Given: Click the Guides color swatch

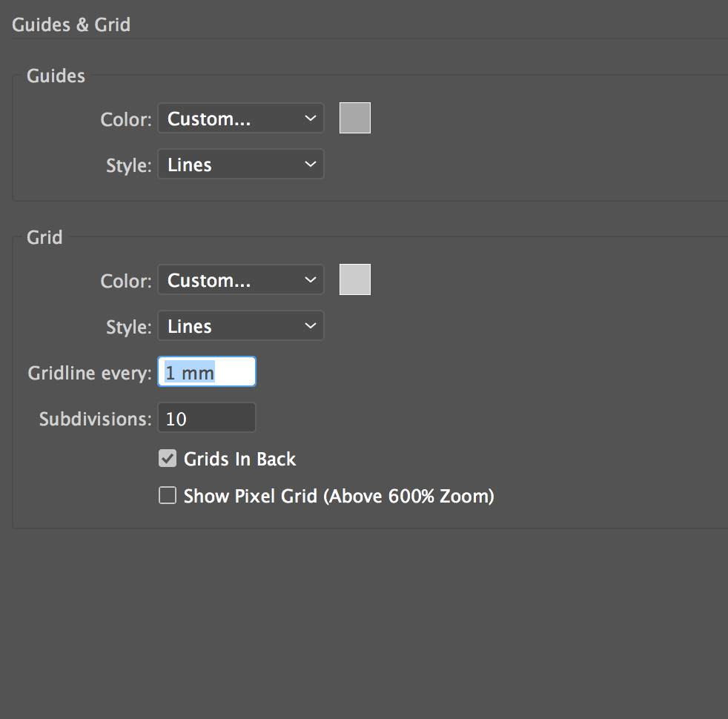Looking at the screenshot, I should click(x=355, y=119).
